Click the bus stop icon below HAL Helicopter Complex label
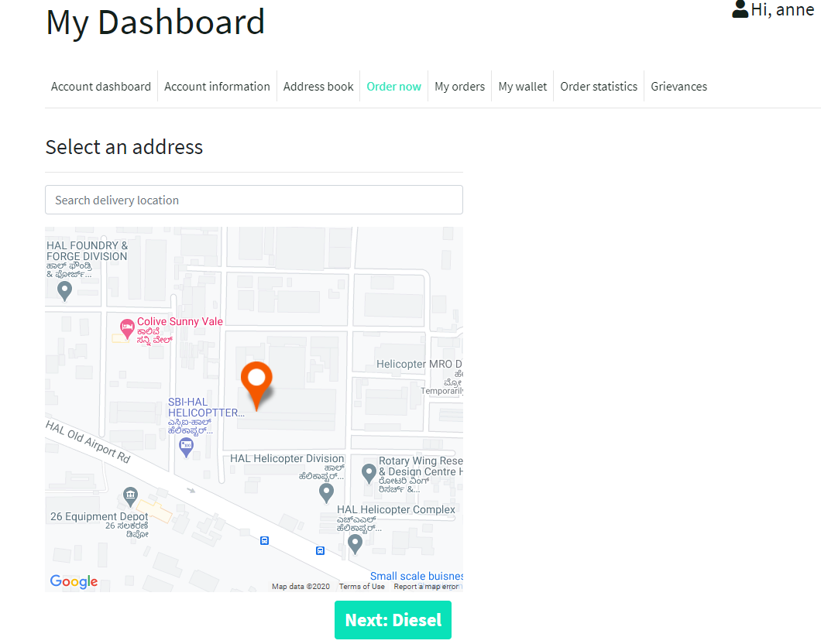821x644 pixels. point(320,550)
